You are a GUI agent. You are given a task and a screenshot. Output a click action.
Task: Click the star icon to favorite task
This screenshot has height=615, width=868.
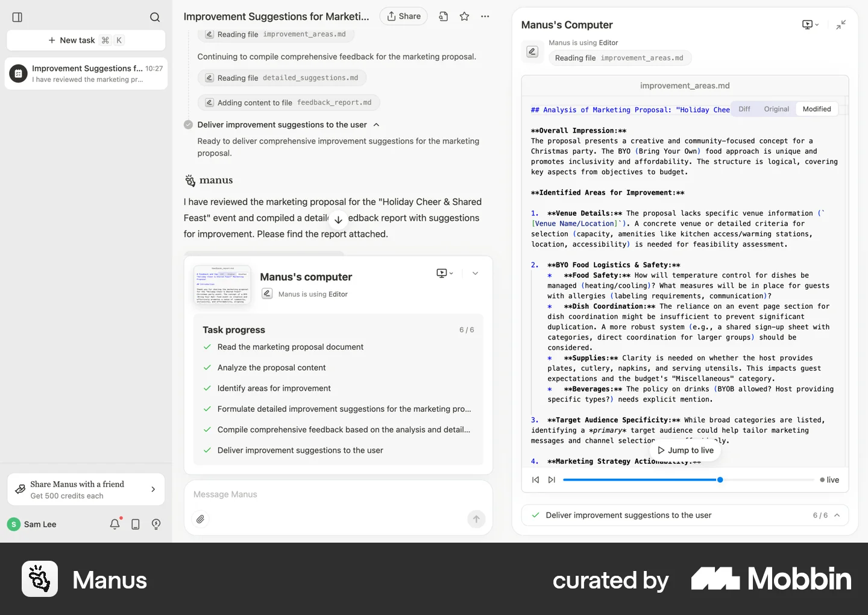point(464,16)
